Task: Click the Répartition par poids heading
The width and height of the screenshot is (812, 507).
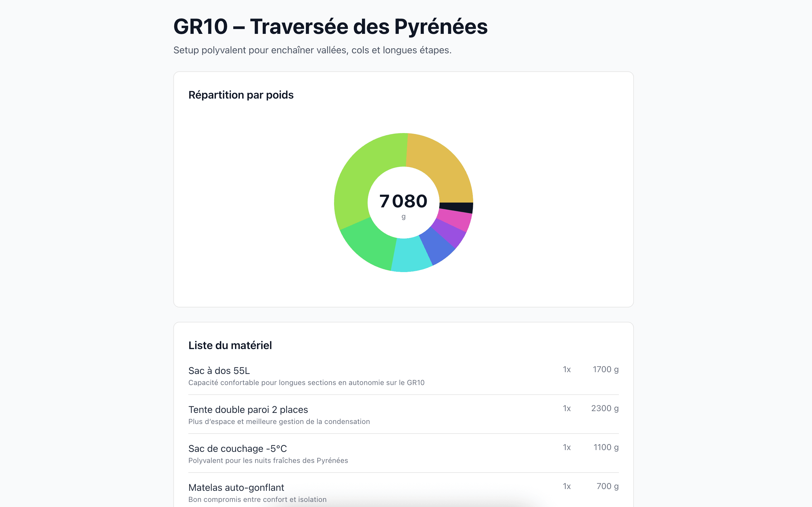Action: (x=240, y=95)
